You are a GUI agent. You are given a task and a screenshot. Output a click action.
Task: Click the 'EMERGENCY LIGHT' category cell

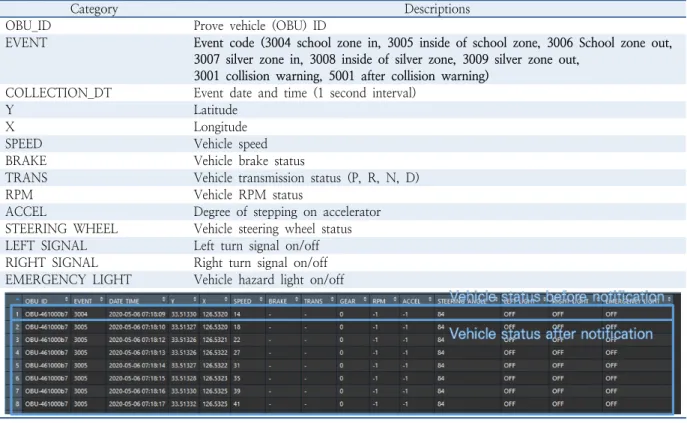tap(68, 280)
